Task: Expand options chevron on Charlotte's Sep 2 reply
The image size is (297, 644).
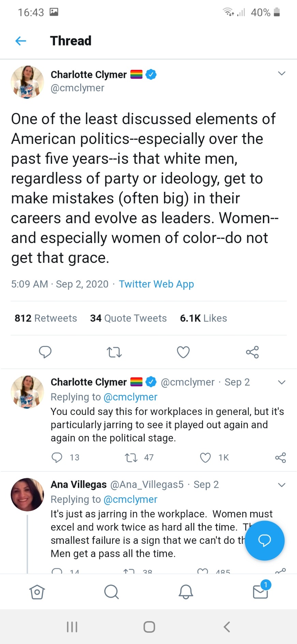Action: tap(282, 382)
